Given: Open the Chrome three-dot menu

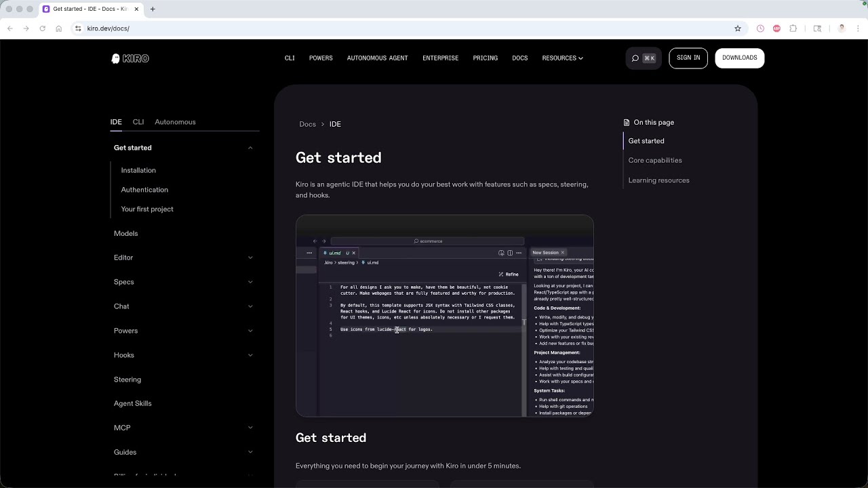Looking at the screenshot, I should click(858, 28).
